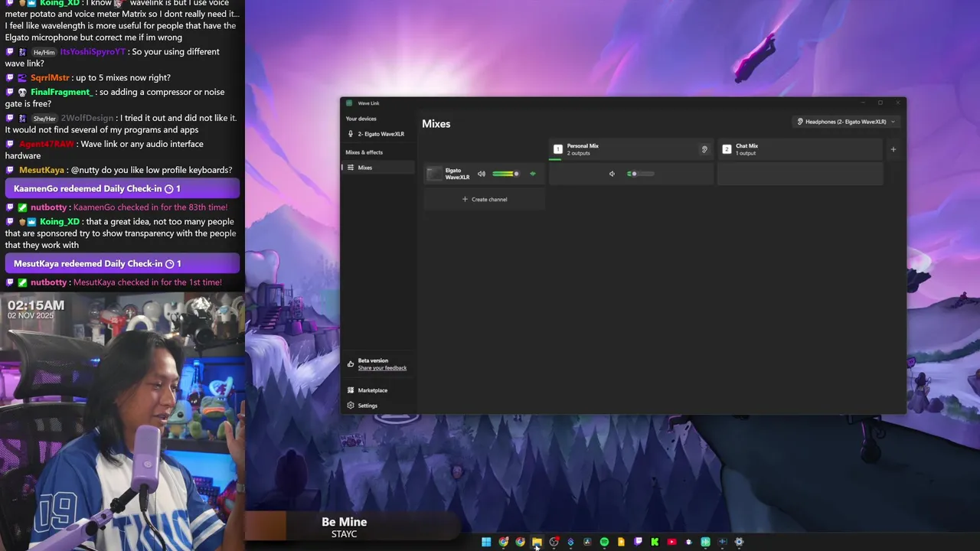Click the Wave Link app logo in title bar
Screen dimensions: 980x551
(x=349, y=103)
